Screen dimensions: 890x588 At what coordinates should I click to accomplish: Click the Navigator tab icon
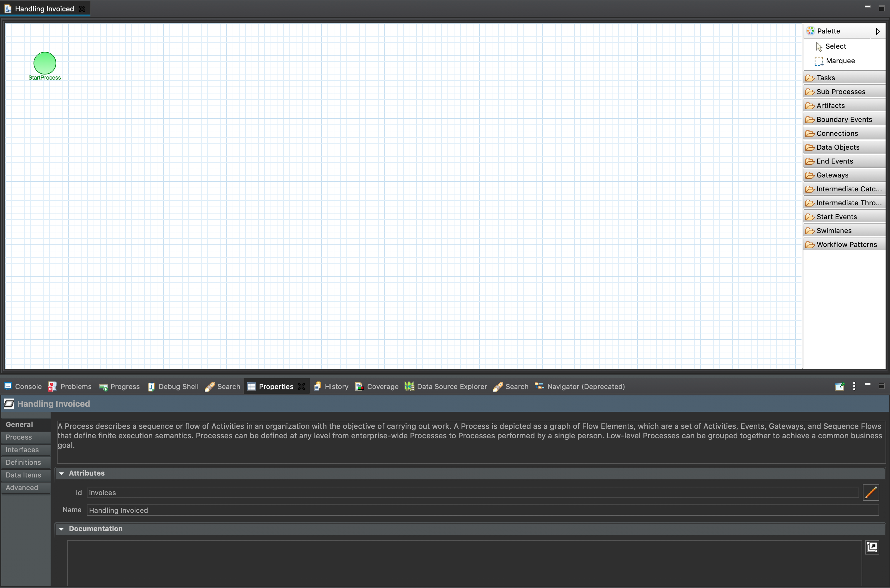pos(539,386)
